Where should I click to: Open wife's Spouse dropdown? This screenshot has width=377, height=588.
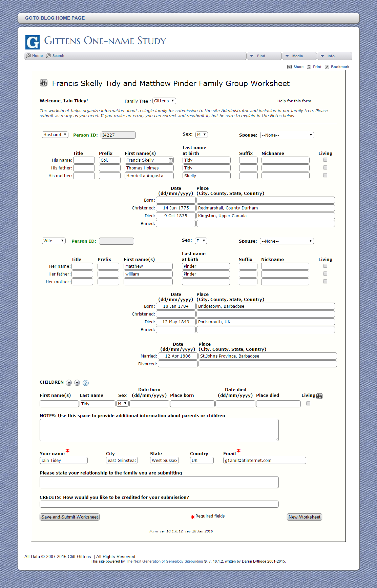point(287,241)
